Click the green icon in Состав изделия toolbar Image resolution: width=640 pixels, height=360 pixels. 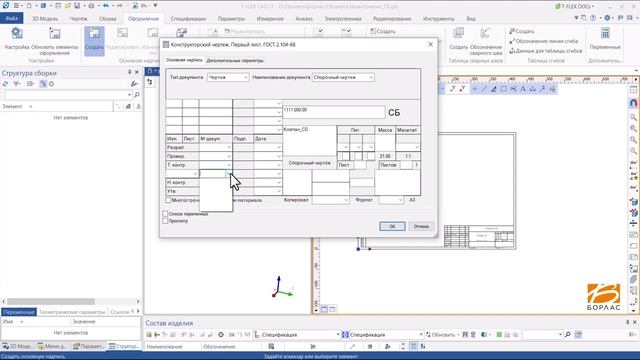tap(499, 335)
